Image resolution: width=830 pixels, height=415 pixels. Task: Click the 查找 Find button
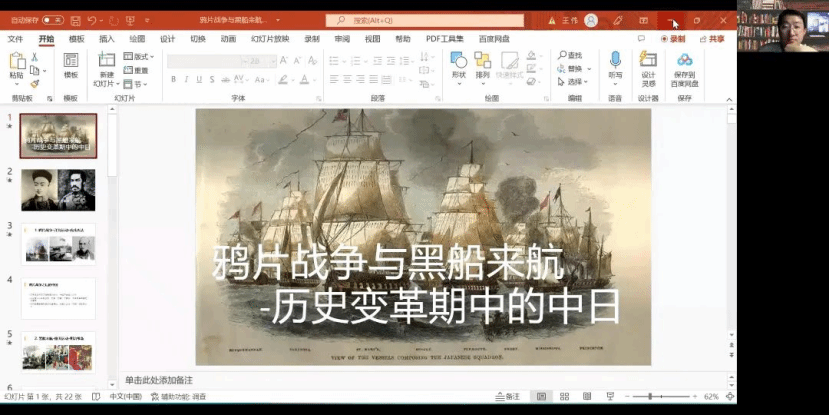(570, 55)
